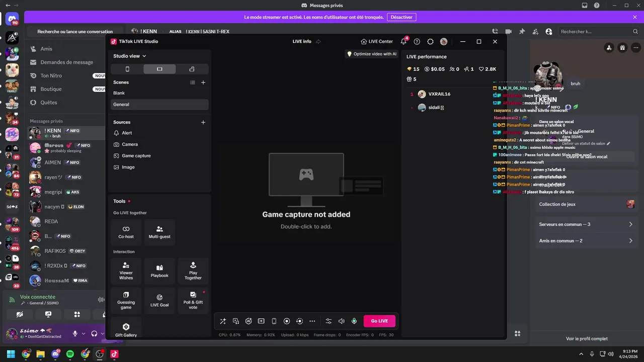Select the landscape layout option
The height and width of the screenshot is (362, 644).
pos(159,69)
